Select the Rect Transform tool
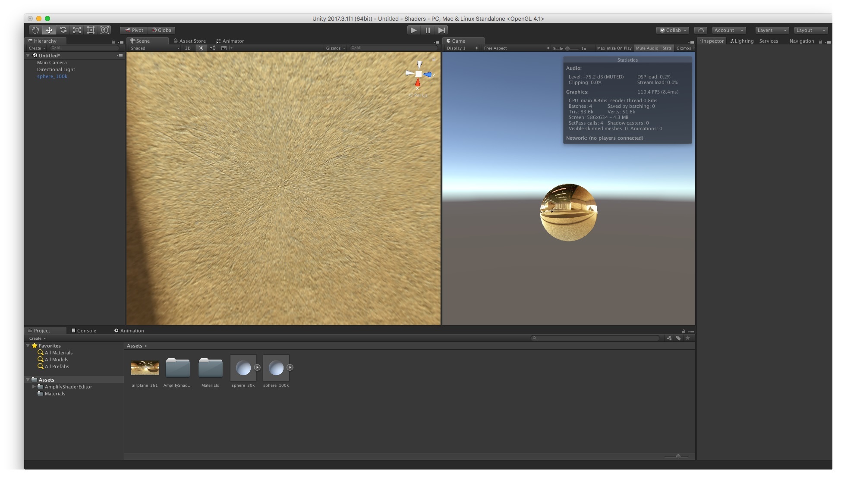This screenshot has height=504, width=857. (91, 30)
